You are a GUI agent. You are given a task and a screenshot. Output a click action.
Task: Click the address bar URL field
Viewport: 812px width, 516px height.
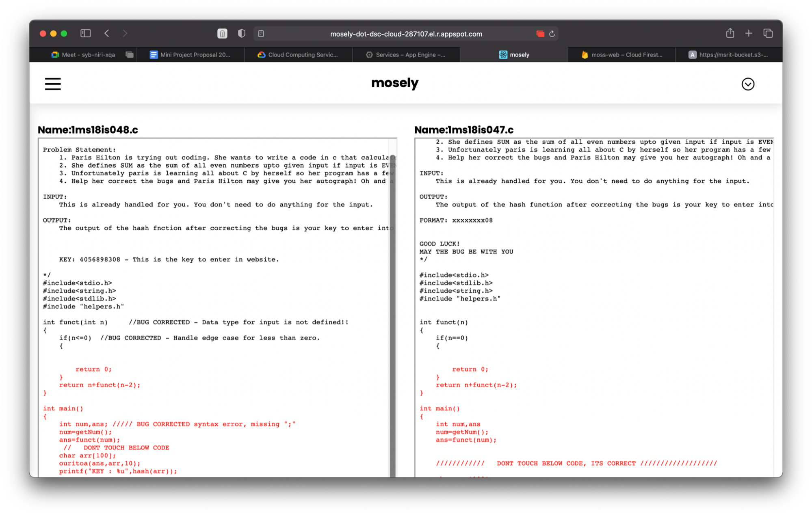(406, 34)
